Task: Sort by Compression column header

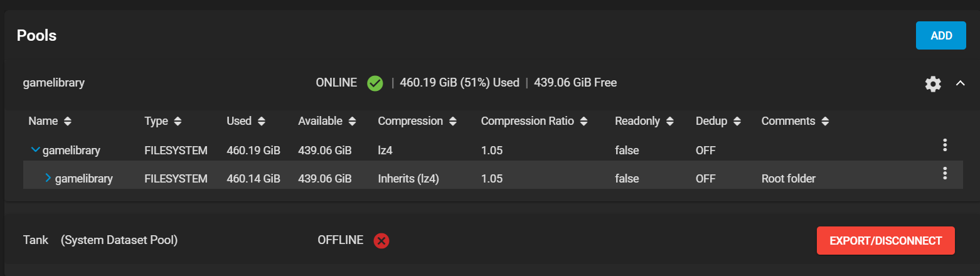Action: coord(417,121)
